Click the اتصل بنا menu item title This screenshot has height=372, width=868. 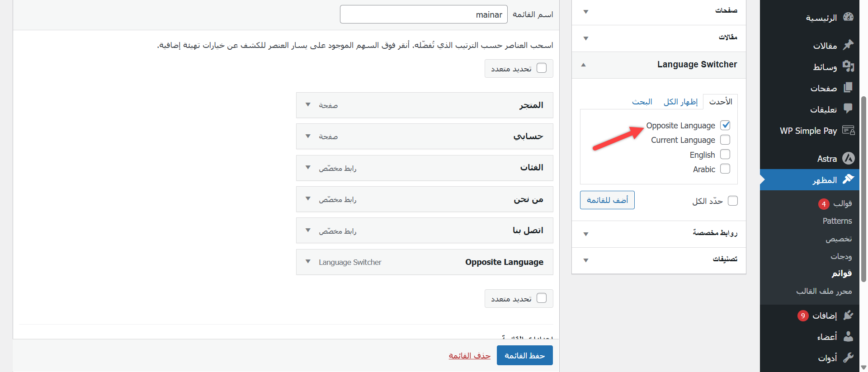coord(528,231)
